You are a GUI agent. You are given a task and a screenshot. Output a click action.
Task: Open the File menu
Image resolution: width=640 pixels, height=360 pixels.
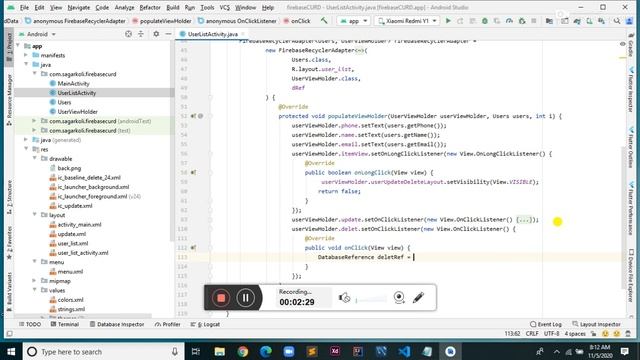click(x=24, y=7)
